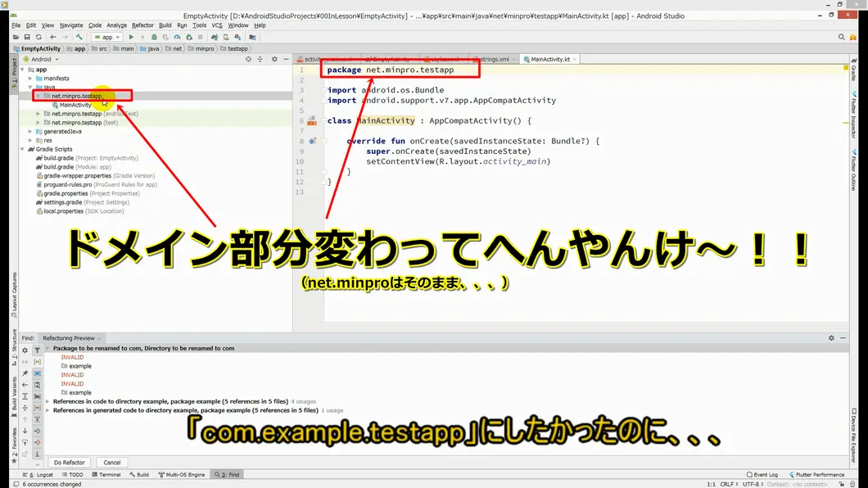868x488 pixels.
Task: Click the Expand All icon in Find toolbar
Action: tap(25, 396)
